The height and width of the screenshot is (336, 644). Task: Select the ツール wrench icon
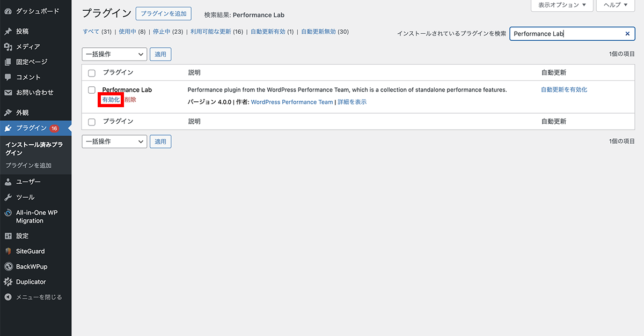[x=8, y=197]
